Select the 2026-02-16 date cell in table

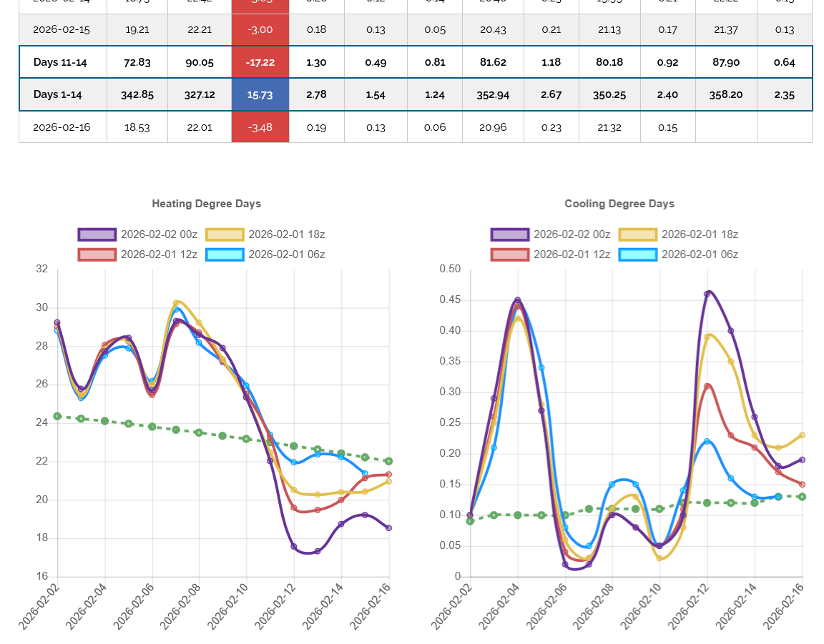coord(62,127)
